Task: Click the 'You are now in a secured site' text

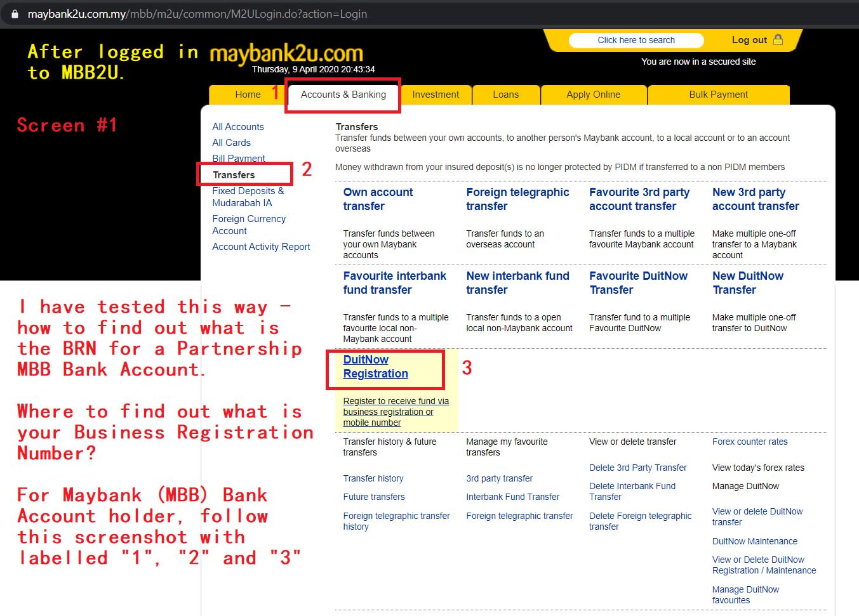Action: [x=698, y=62]
